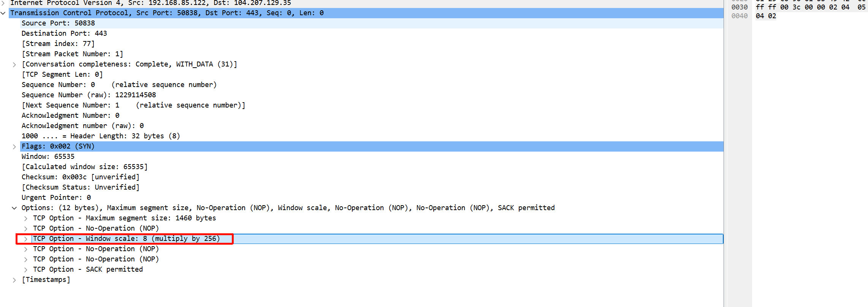Click hex bytes 'ff ff' on row 0030
868x307 pixels.
(x=766, y=7)
